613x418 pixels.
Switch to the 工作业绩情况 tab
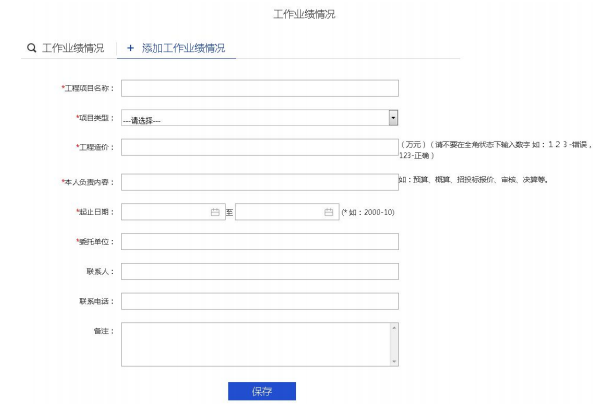[72, 48]
